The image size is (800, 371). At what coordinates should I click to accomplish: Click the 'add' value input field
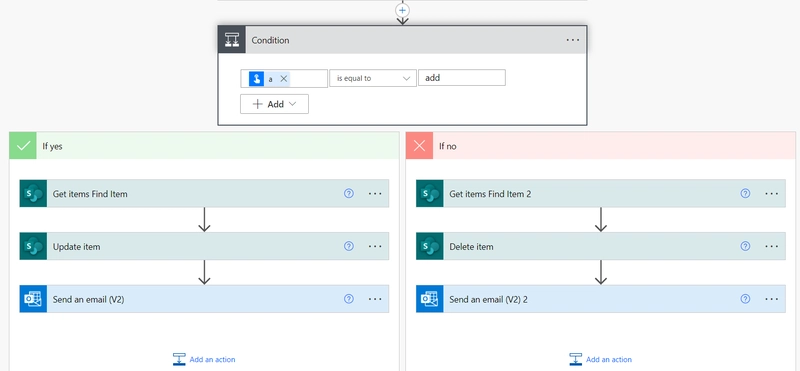(462, 78)
